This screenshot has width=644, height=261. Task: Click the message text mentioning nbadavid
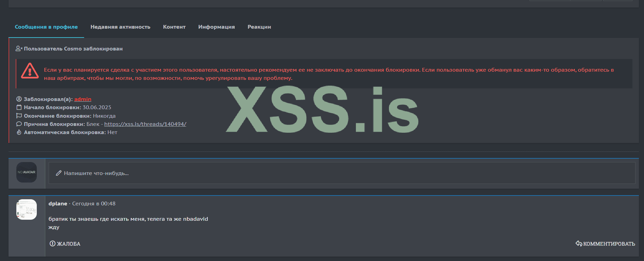(128, 219)
